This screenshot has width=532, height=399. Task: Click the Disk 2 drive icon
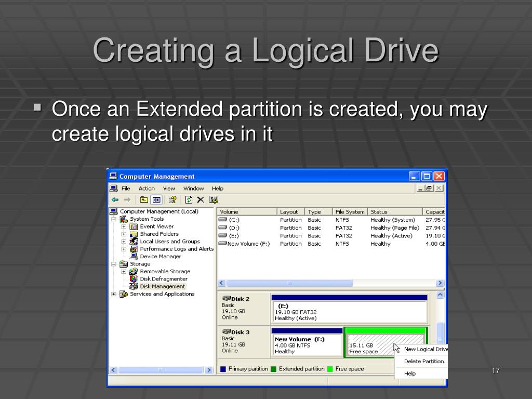227,298
